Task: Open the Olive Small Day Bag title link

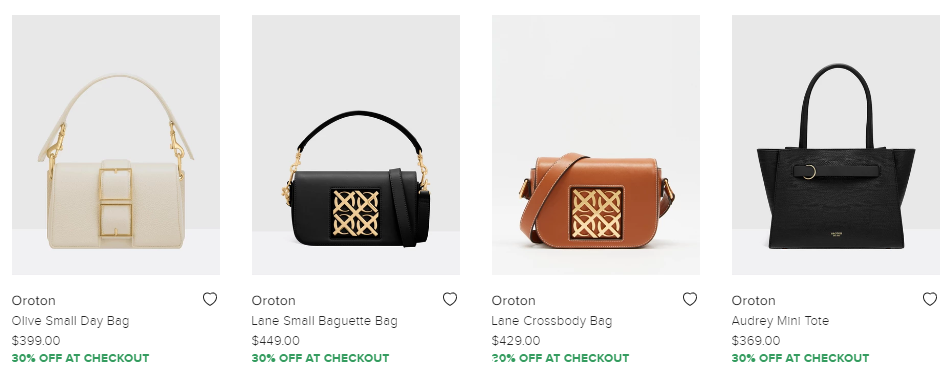Action: pyautogui.click(x=70, y=321)
